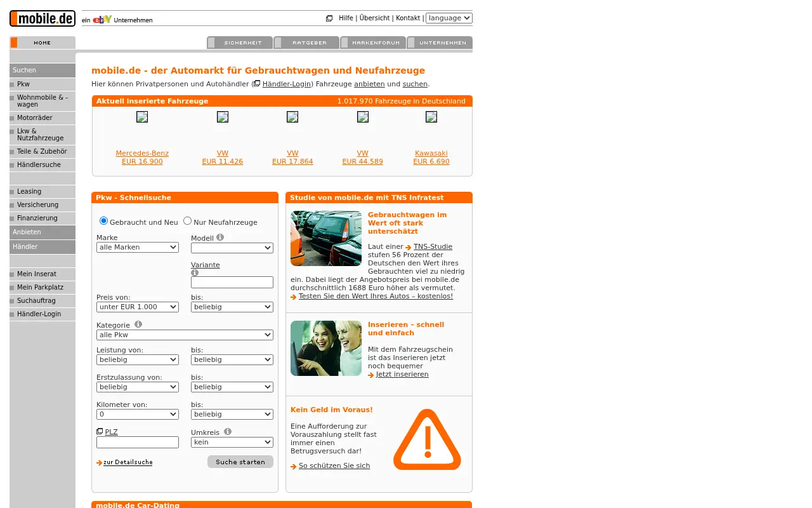
Task: Click the Kontakt link in header
Action: [408, 18]
